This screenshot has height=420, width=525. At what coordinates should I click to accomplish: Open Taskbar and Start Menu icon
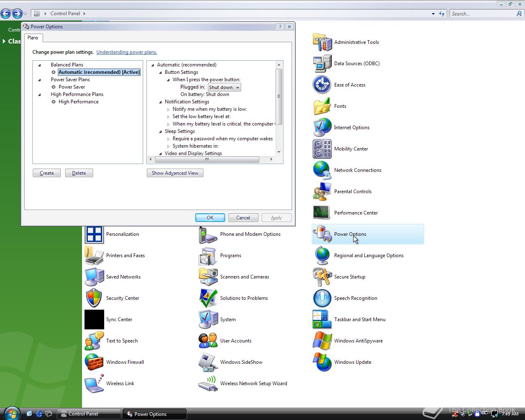click(322, 320)
